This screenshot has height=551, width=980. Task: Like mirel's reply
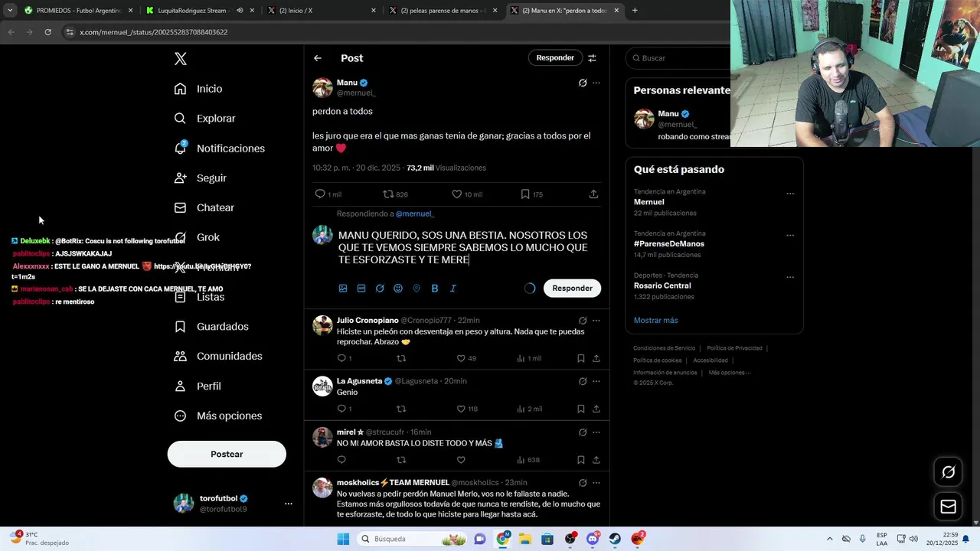tap(461, 460)
